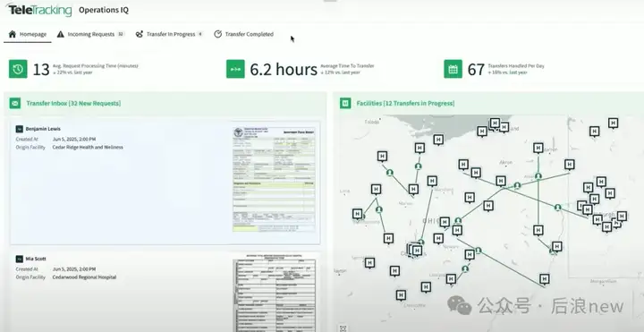The width and height of the screenshot is (644, 332).
Task: Click the check-circle icon for Transfer Completed
Action: click(217, 34)
